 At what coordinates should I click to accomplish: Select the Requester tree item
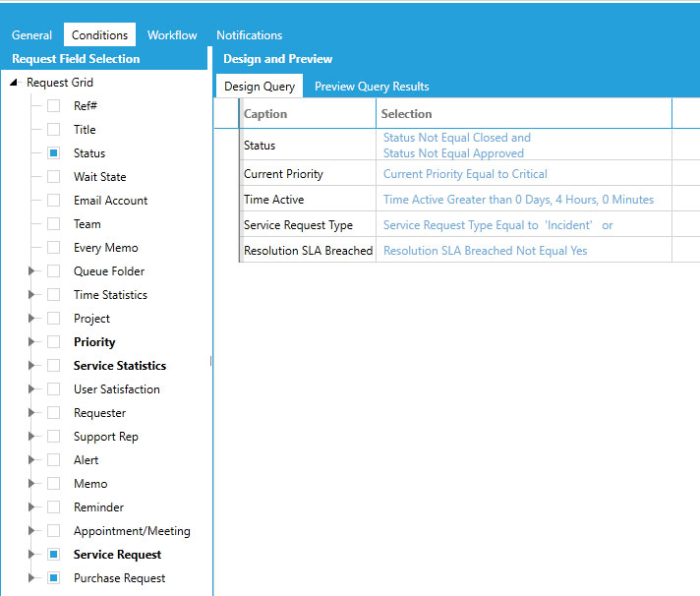click(x=99, y=413)
